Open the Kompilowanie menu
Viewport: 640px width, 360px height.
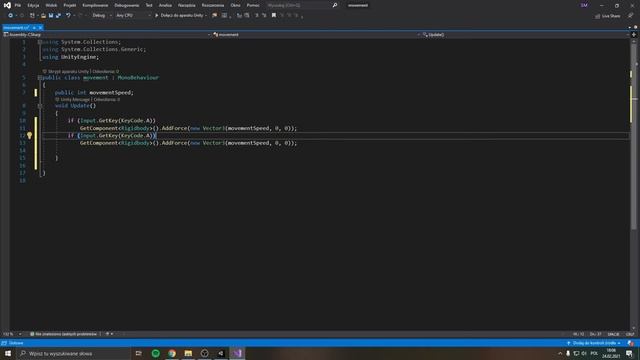click(x=95, y=5)
